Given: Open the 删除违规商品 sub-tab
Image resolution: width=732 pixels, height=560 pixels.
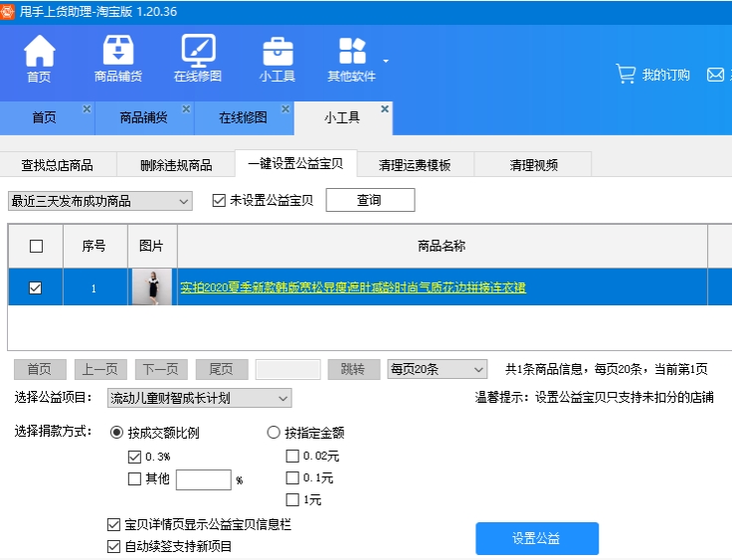Looking at the screenshot, I should point(176,165).
